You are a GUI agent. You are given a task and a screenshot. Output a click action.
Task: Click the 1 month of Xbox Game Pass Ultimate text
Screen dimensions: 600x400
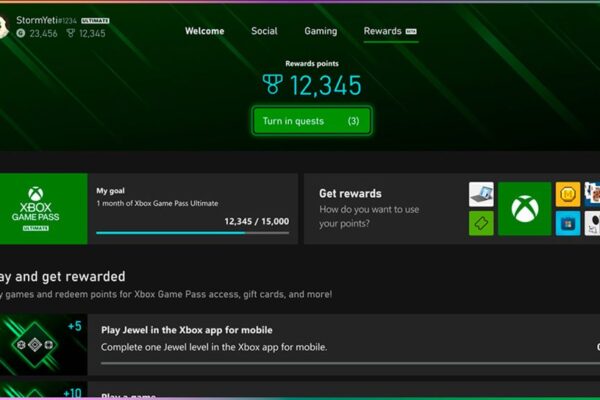(157, 203)
